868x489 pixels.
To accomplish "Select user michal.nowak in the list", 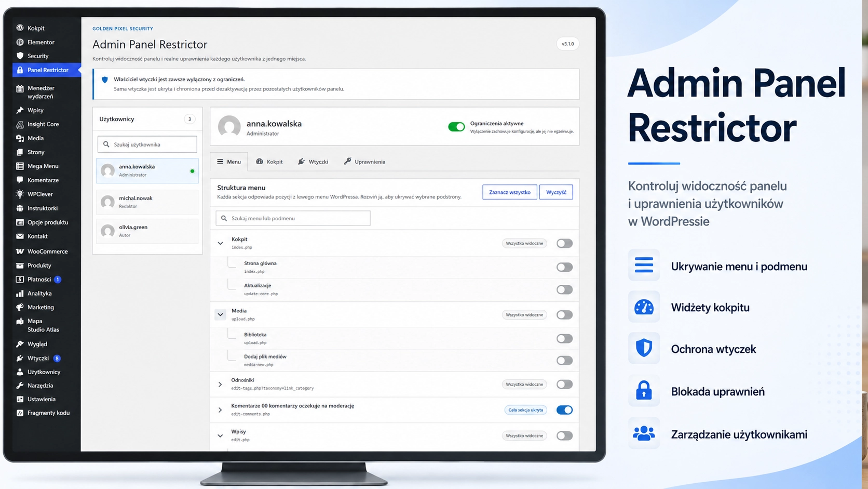I will click(x=147, y=202).
